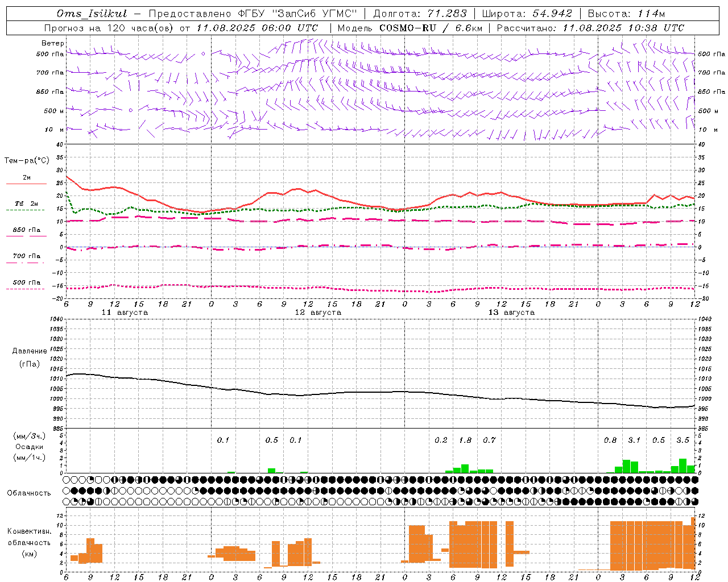Click the (км) unit of convective cloudiness
The height and width of the screenshot is (582, 728).
30,554
